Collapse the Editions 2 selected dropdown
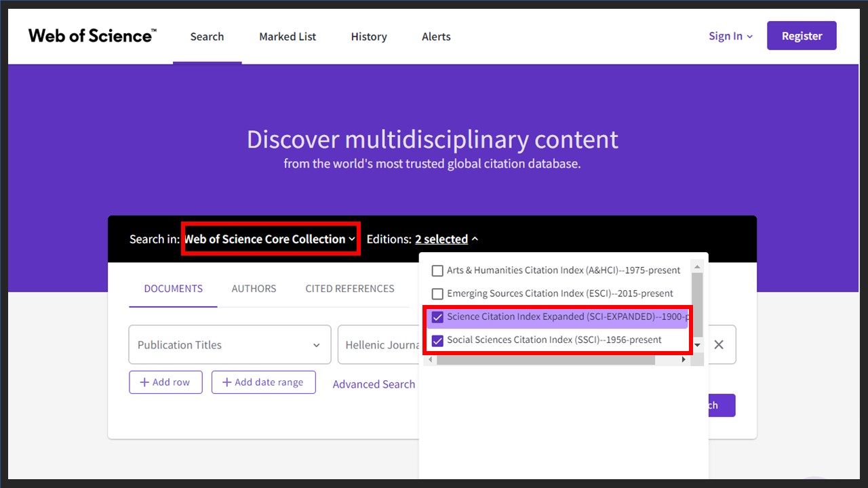868x488 pixels. pyautogui.click(x=447, y=239)
